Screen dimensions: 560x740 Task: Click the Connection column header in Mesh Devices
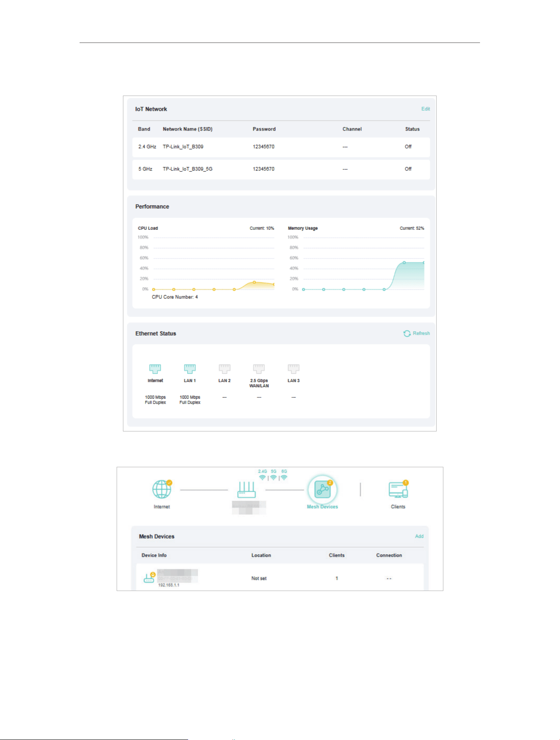point(389,555)
